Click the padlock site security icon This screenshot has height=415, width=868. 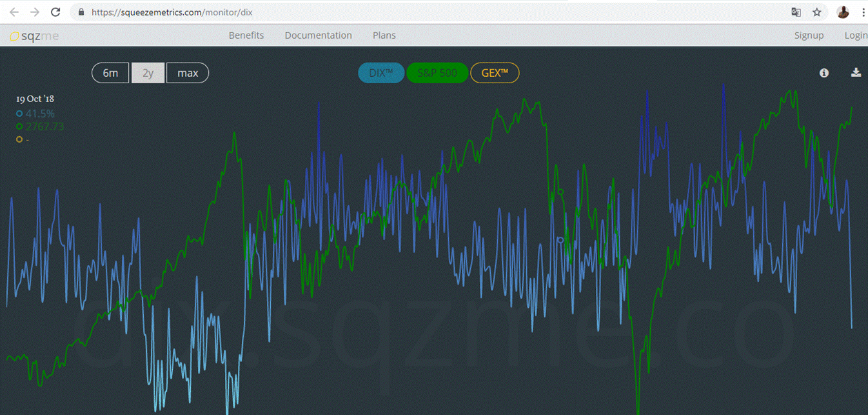81,12
